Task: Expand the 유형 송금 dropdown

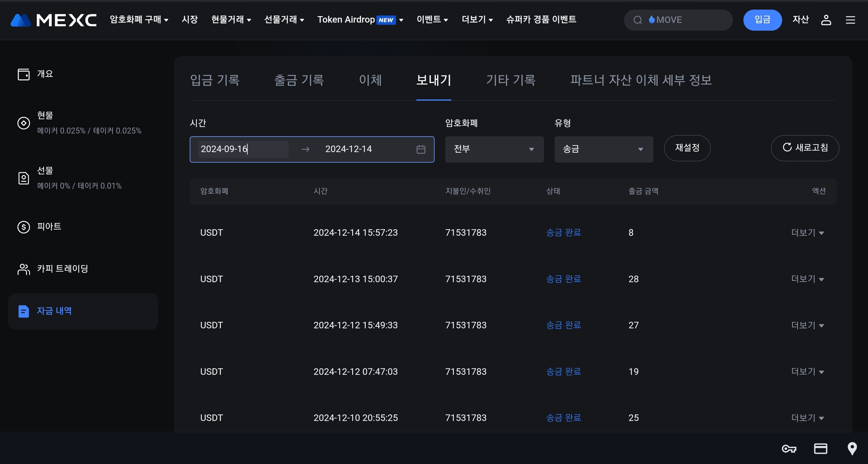Action: 603,149
